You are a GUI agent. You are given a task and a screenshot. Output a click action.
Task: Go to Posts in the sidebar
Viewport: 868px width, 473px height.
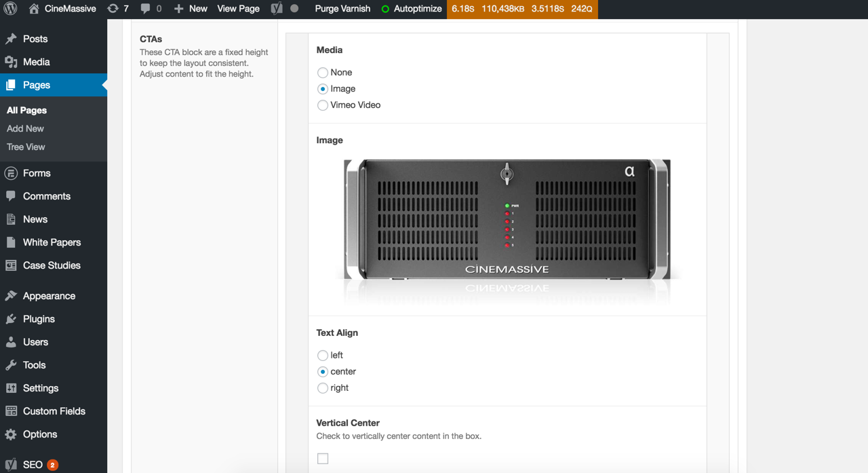pos(35,39)
